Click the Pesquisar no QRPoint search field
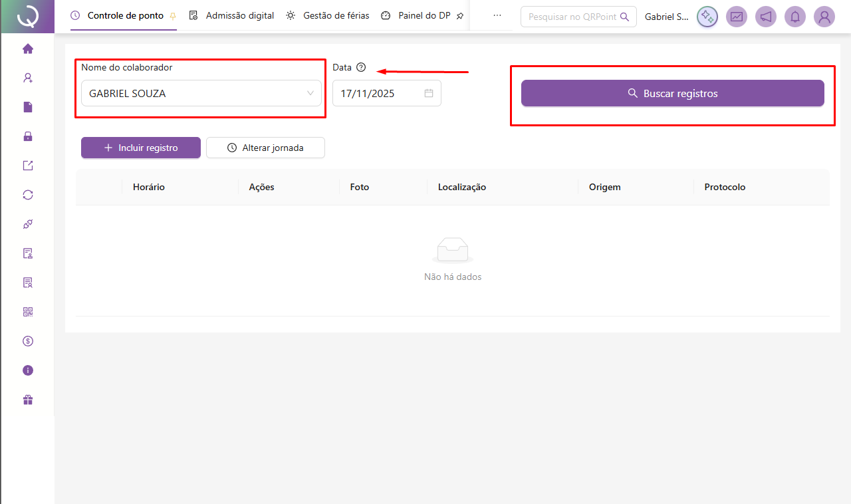This screenshot has height=504, width=851. [x=572, y=17]
